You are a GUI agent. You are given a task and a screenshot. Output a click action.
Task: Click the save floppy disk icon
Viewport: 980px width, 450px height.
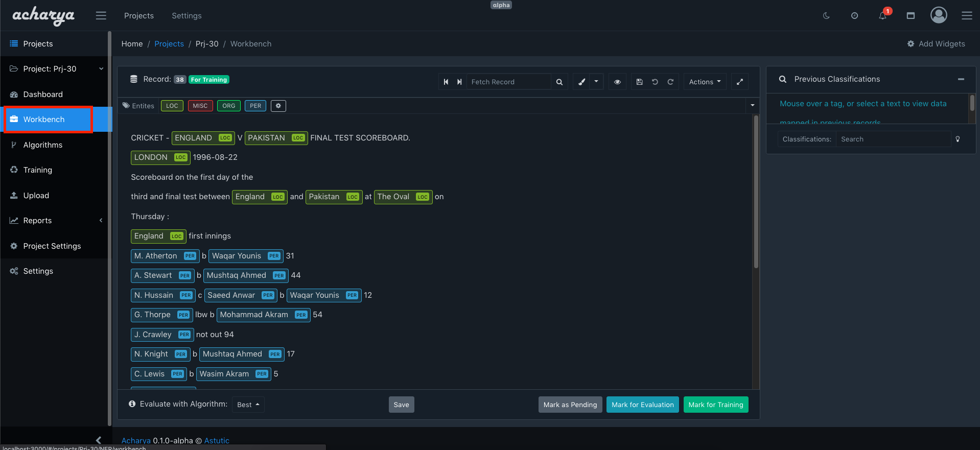[639, 82]
